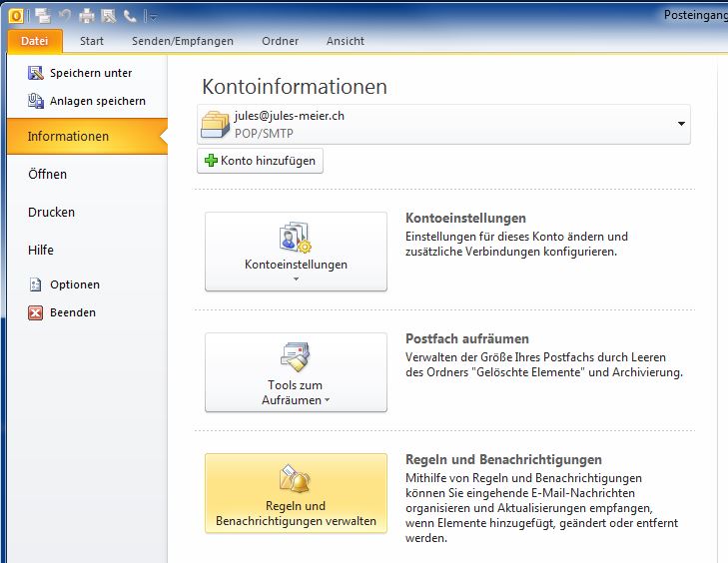Click the Konto hinzufügen button
The width and height of the screenshot is (728, 563).
pos(260,161)
